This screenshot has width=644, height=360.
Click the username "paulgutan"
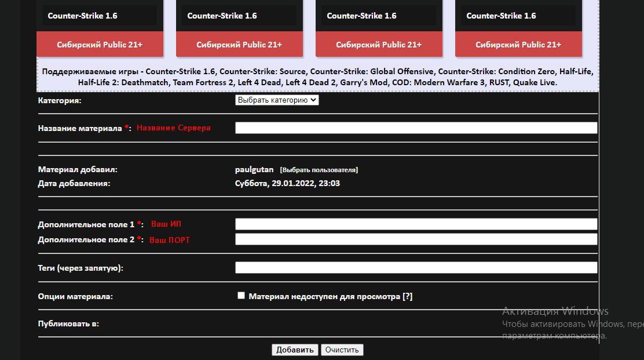(254, 169)
